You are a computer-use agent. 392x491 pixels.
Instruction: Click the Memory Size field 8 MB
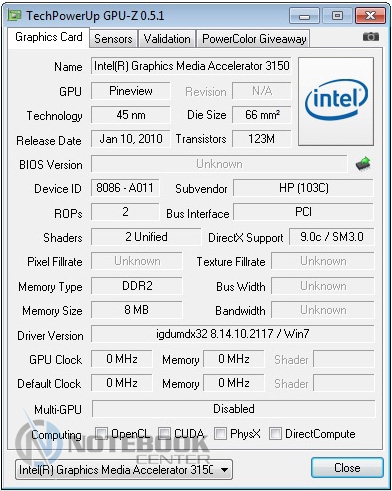137,310
